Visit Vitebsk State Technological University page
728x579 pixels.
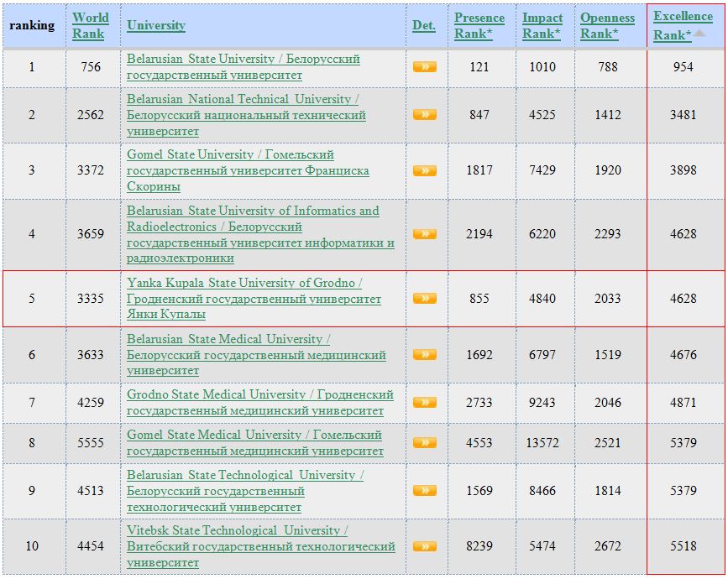[261, 546]
